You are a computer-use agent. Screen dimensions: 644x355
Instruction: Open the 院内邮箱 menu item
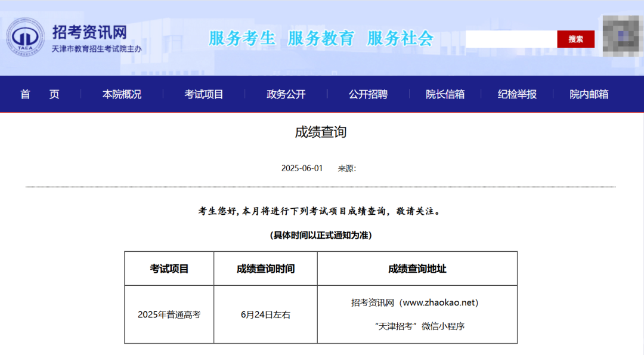tap(589, 94)
